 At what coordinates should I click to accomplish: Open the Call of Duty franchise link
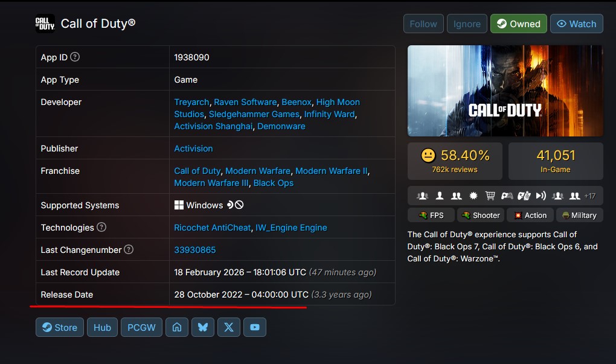click(197, 171)
